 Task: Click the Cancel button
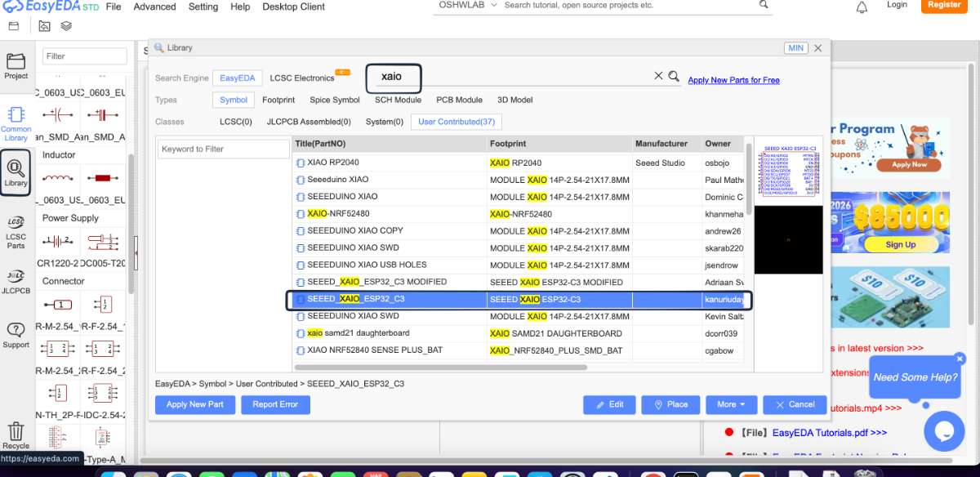pyautogui.click(x=795, y=404)
